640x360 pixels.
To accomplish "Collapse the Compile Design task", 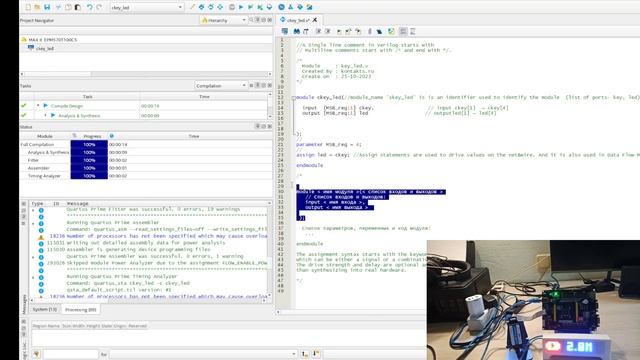I will (38, 106).
